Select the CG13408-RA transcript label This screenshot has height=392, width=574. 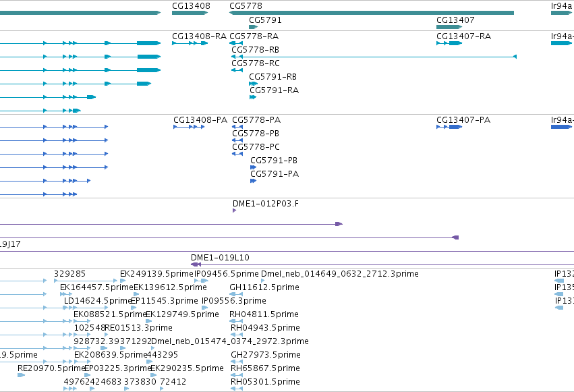point(199,36)
